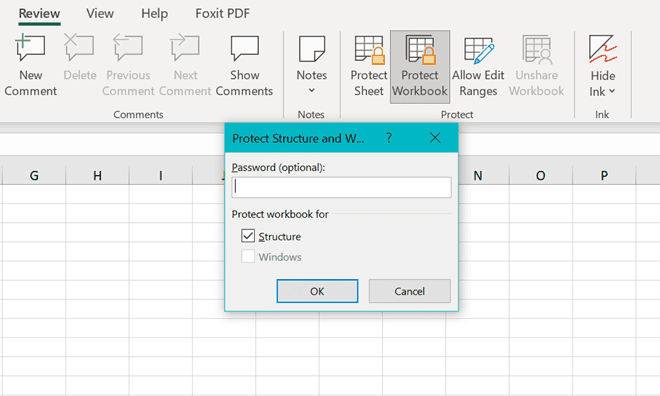The width and height of the screenshot is (660, 396).
Task: Uncheck the Structure checkbox
Action: (x=248, y=236)
